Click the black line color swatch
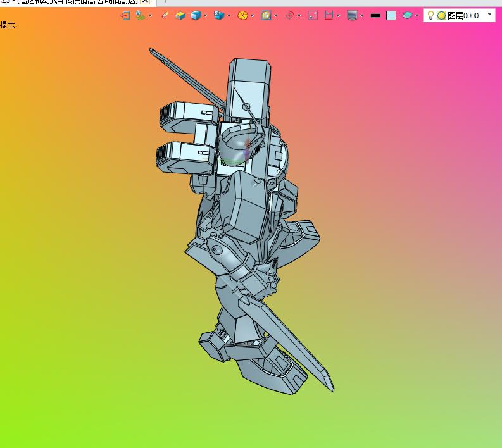This screenshot has width=502, height=448. (375, 15)
